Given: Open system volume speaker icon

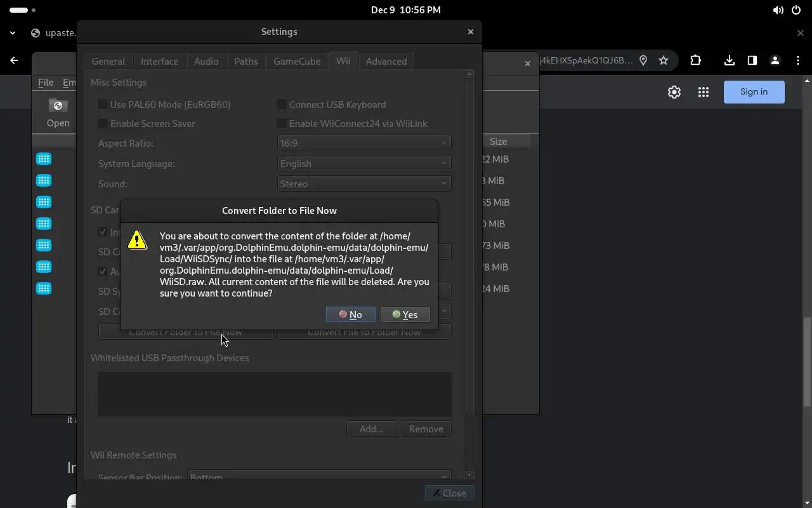Looking at the screenshot, I should tap(778, 10).
